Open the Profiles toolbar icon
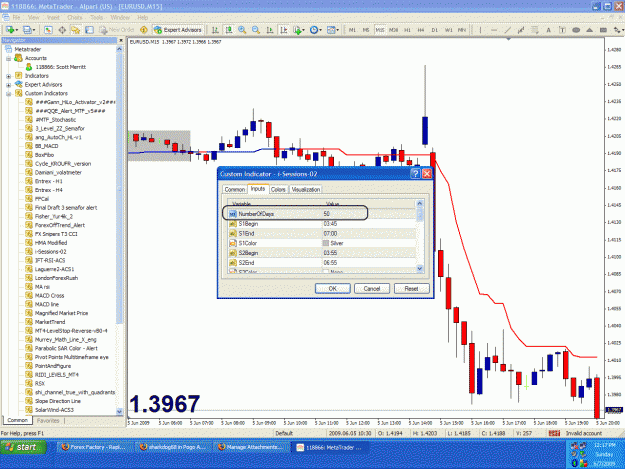The image size is (625, 469). (x=27, y=30)
